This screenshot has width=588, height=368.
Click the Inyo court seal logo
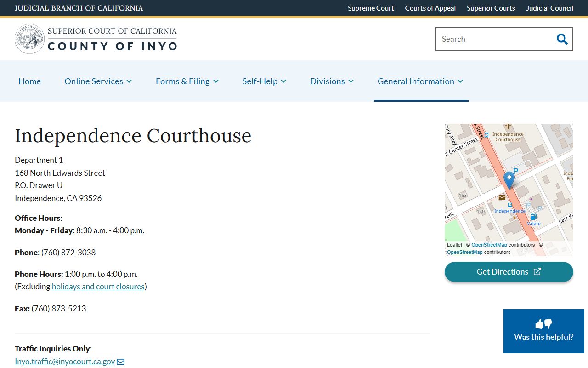(x=29, y=39)
